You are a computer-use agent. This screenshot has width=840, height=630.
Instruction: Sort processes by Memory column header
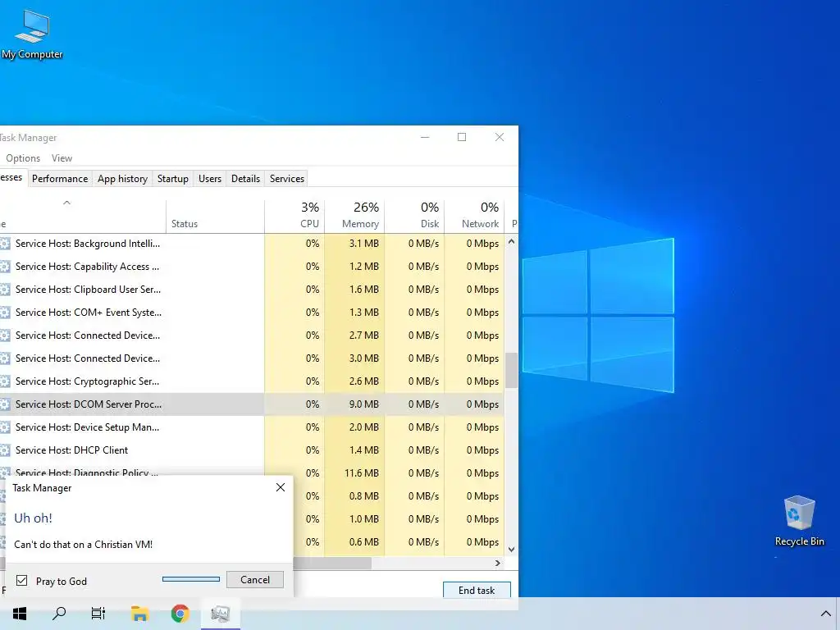coord(354,216)
